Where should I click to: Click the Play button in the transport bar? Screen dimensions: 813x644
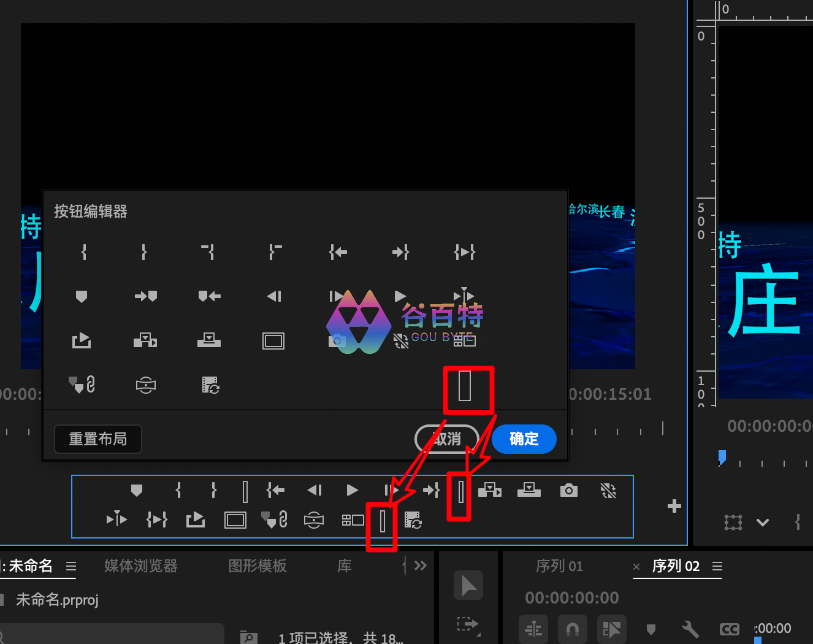pyautogui.click(x=352, y=490)
